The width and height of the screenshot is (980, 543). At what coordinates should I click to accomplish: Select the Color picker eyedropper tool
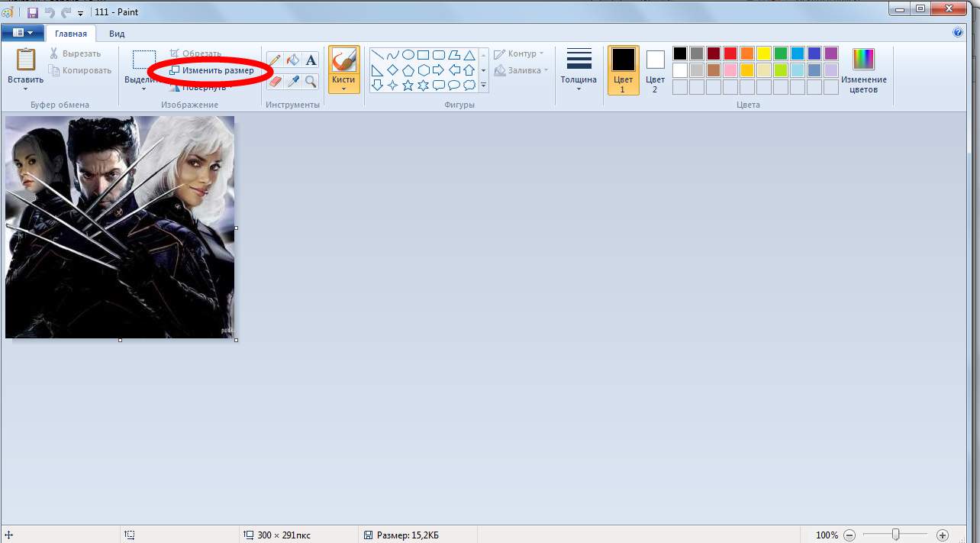[293, 81]
